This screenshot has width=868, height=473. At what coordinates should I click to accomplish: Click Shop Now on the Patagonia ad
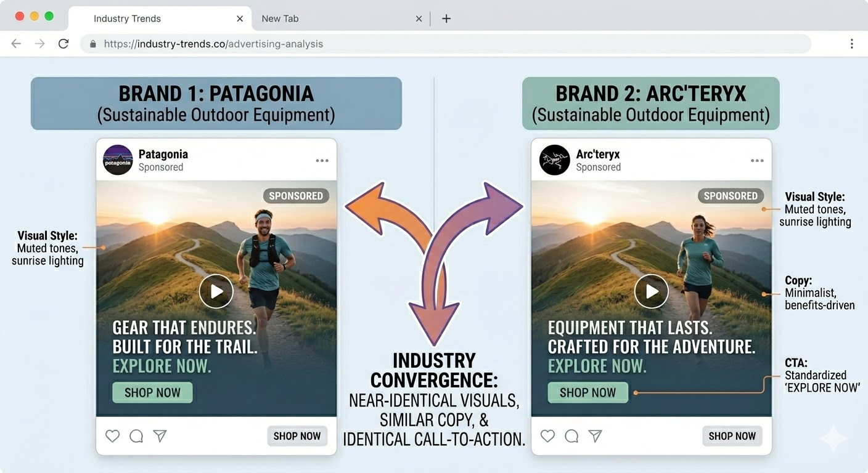[297, 436]
